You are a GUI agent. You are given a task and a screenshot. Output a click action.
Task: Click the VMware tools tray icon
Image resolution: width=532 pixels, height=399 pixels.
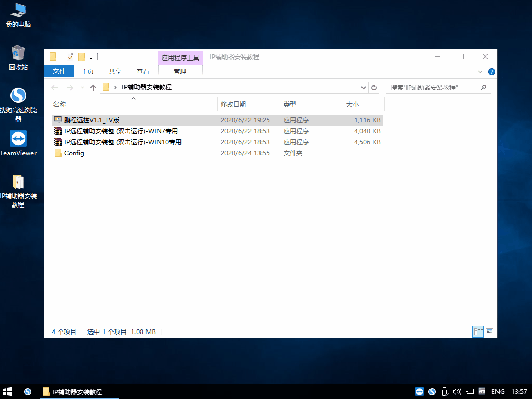click(482, 391)
